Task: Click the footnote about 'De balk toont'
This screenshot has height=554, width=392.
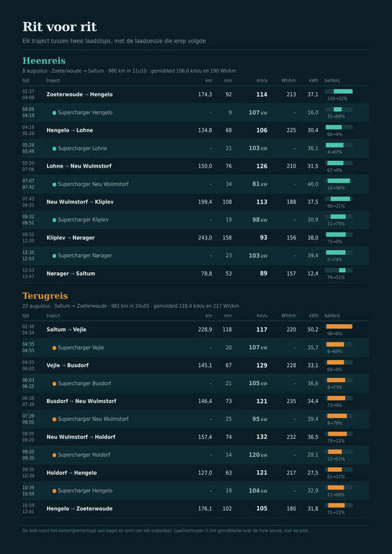Action: (x=166, y=530)
